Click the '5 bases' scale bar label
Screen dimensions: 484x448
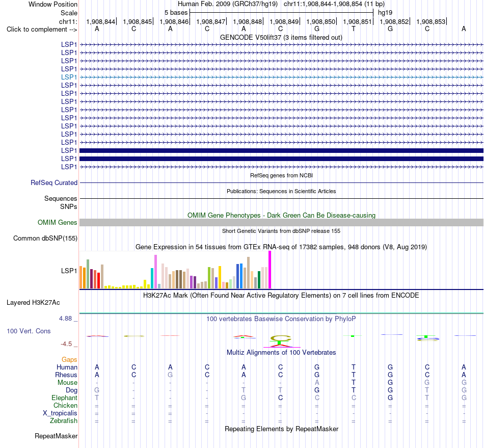pos(176,13)
